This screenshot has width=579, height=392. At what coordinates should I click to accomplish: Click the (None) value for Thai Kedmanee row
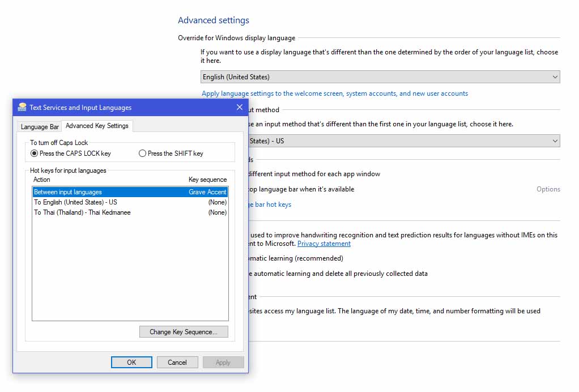click(218, 212)
